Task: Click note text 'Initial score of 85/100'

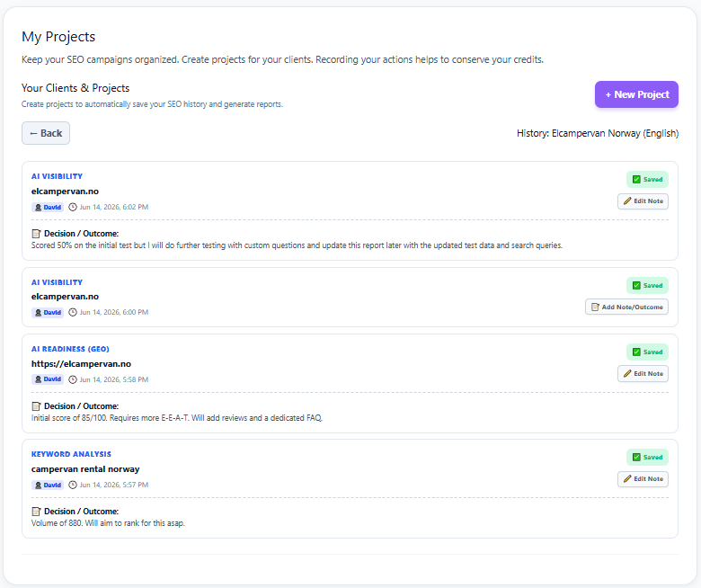Action: [69, 418]
